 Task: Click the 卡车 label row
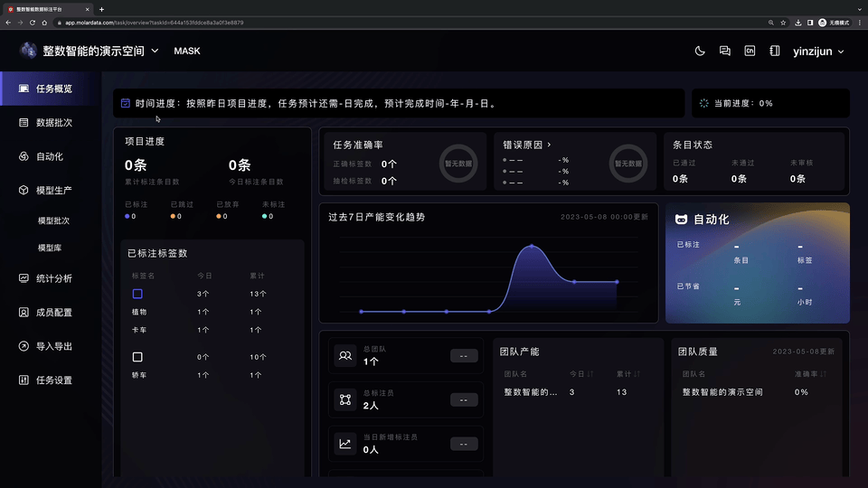point(212,331)
